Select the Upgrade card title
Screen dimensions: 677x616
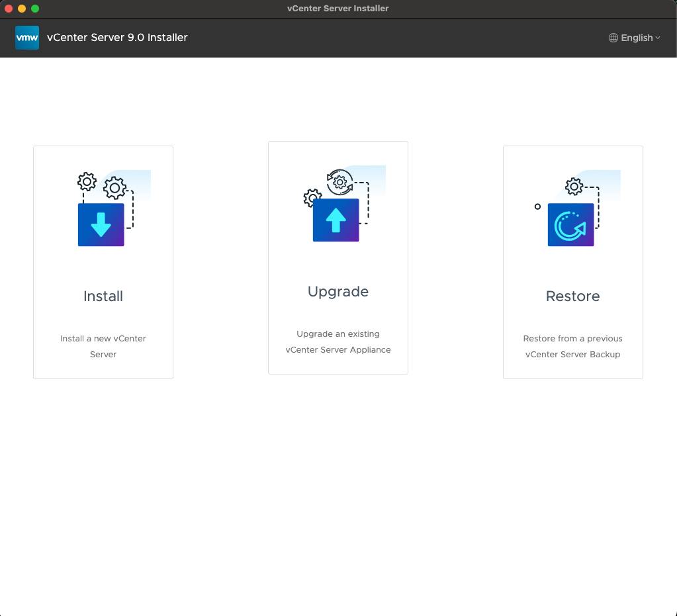(338, 292)
